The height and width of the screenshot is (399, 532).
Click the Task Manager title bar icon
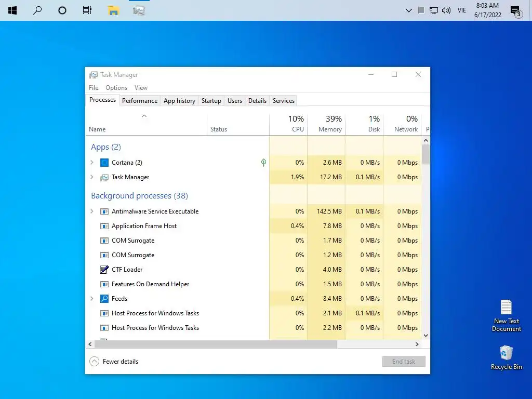(94, 75)
